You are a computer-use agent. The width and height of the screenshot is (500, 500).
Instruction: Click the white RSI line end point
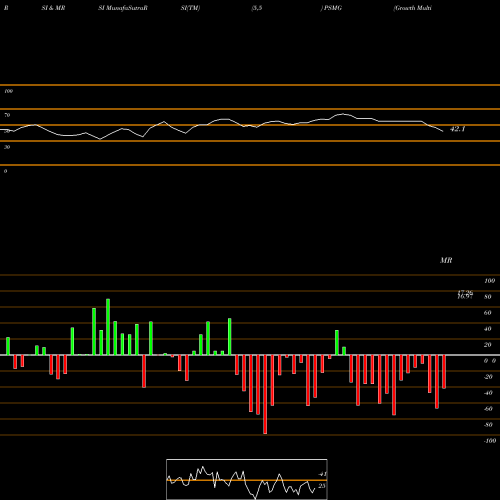443,131
